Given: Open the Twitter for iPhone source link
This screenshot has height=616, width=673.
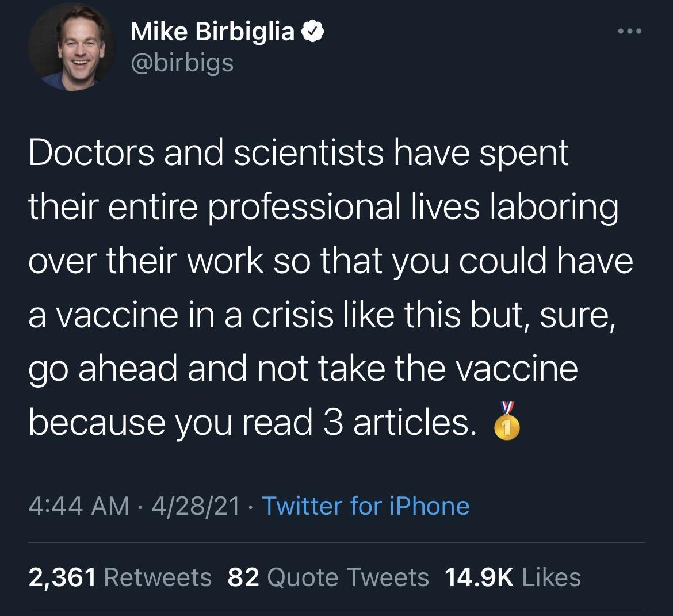Looking at the screenshot, I should tap(366, 506).
